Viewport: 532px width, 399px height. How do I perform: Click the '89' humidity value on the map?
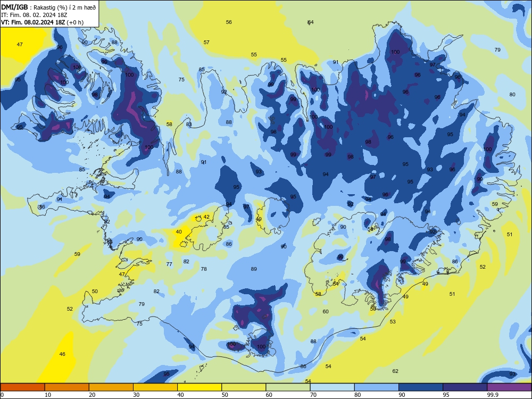pos(254,269)
